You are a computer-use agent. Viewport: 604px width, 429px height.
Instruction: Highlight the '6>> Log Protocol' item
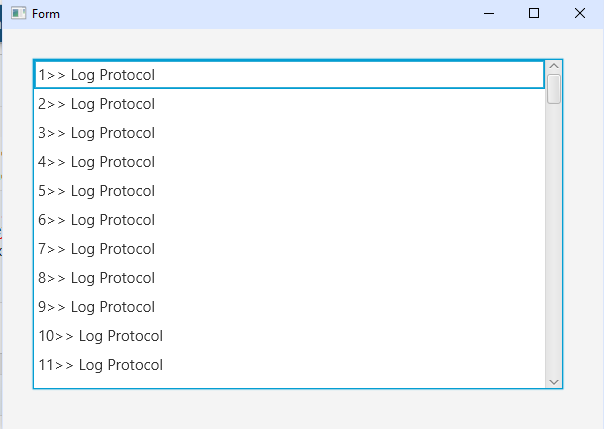(x=290, y=220)
